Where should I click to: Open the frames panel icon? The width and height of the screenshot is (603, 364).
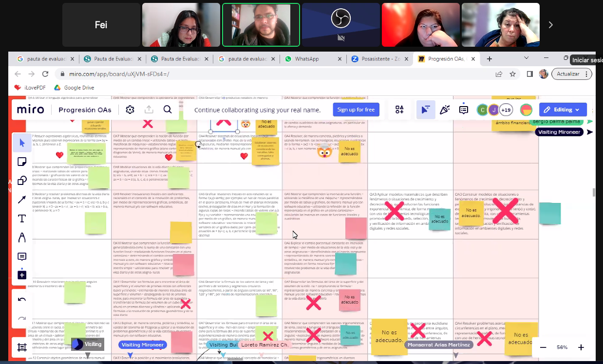(22, 347)
